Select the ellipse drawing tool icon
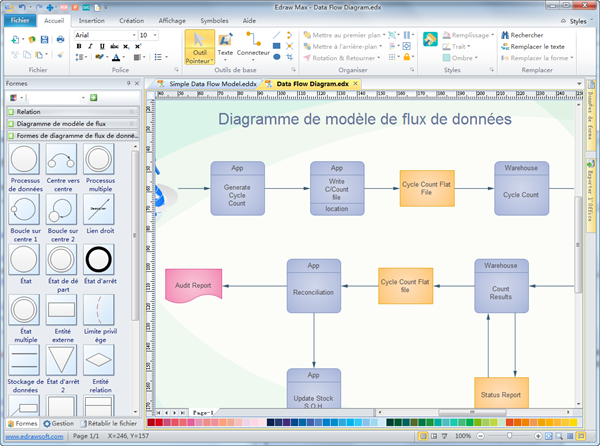The height and width of the screenshot is (446, 600). [x=277, y=57]
